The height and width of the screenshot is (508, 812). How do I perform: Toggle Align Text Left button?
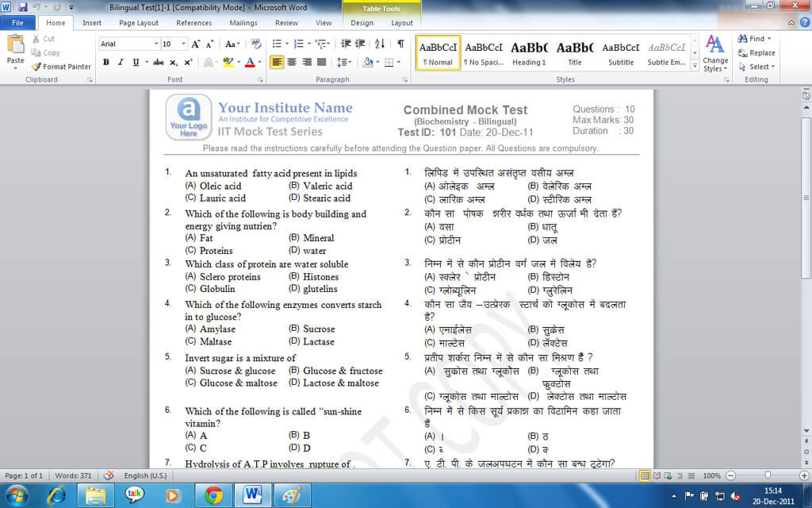click(x=277, y=62)
